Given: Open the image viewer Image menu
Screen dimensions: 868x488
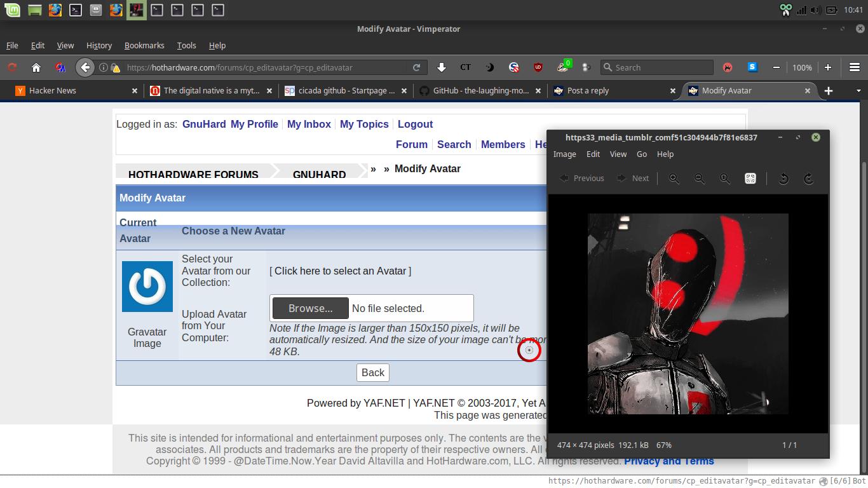Looking at the screenshot, I should (x=564, y=154).
